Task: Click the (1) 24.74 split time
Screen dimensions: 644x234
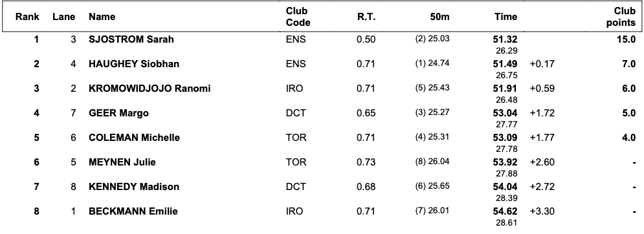Action: pyautogui.click(x=432, y=63)
